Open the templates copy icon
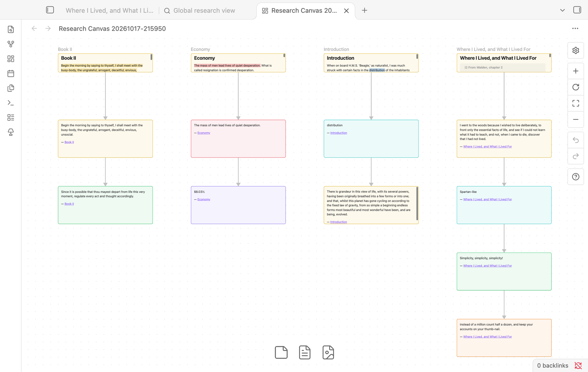Image resolution: width=588 pixels, height=372 pixels. click(11, 88)
